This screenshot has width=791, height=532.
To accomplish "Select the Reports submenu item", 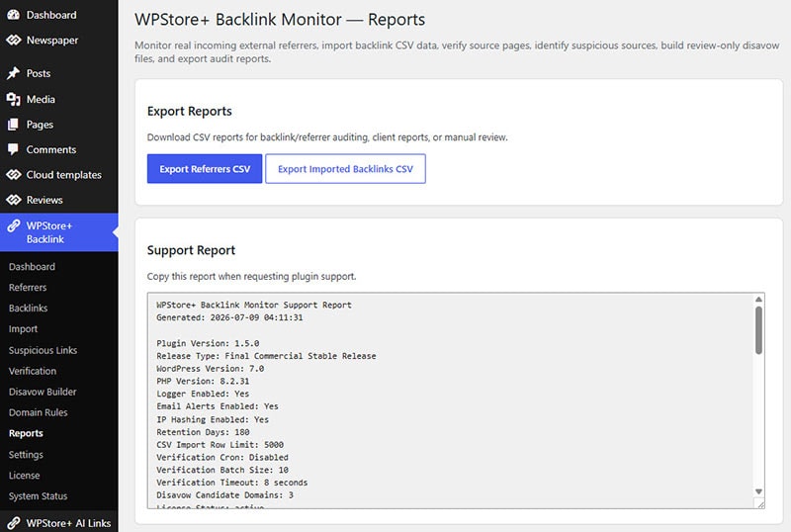I will click(x=26, y=433).
